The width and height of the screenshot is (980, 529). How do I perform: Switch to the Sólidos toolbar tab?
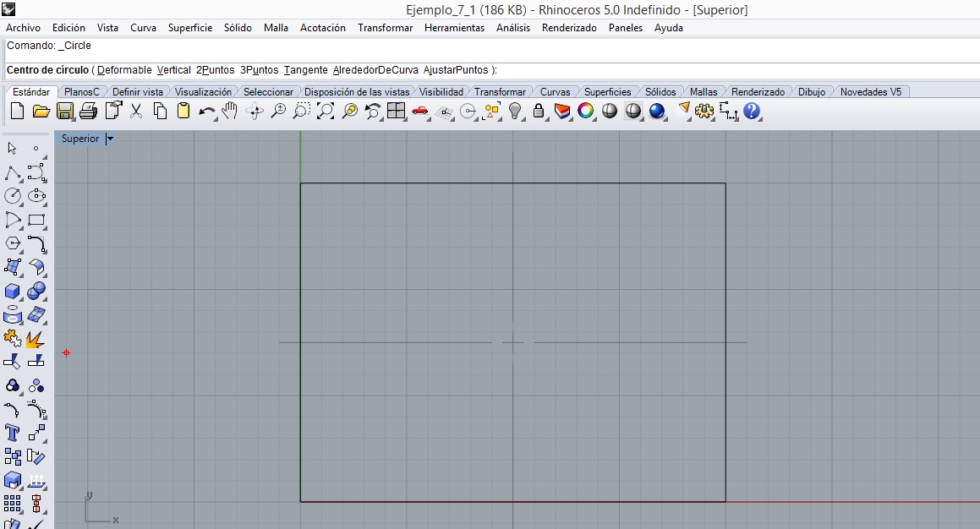tap(660, 92)
